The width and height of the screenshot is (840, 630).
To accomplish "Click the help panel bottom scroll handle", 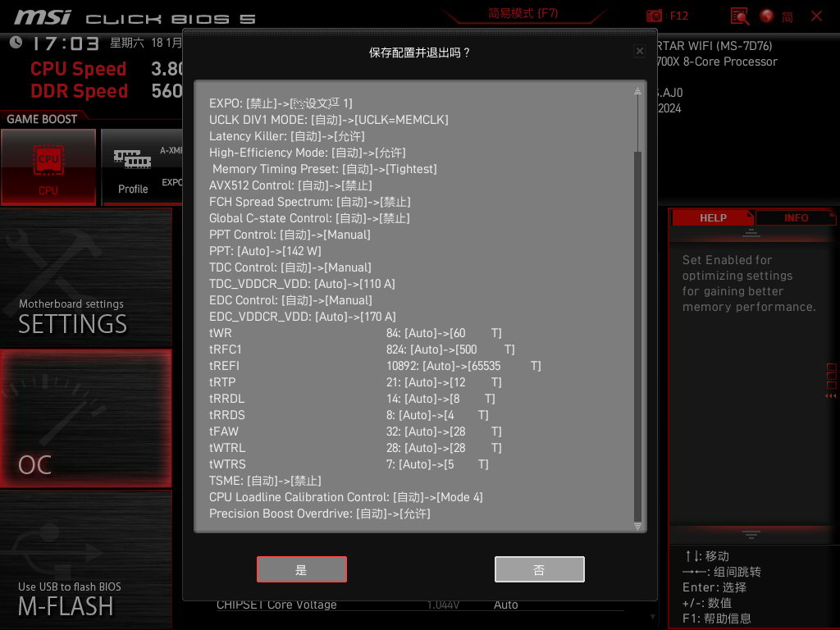I will coord(751,535).
